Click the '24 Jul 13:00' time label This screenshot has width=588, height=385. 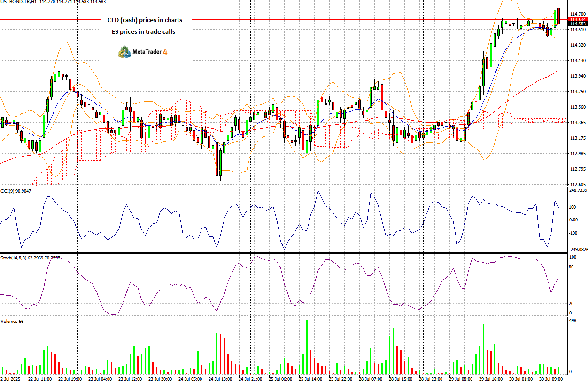point(220,379)
